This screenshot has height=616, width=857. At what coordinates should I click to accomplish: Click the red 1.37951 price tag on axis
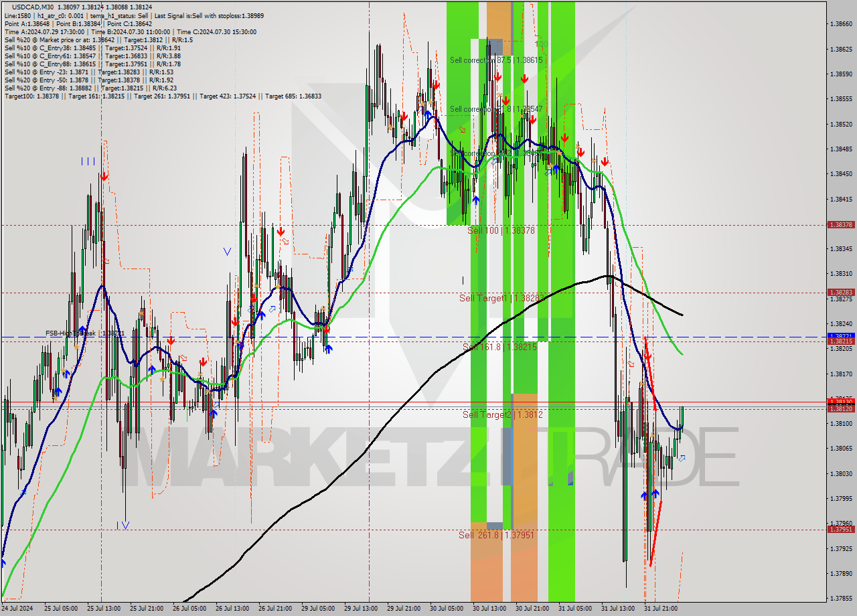pos(841,529)
